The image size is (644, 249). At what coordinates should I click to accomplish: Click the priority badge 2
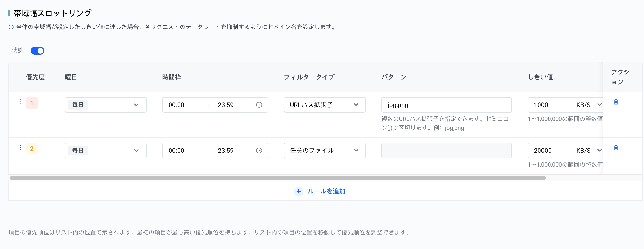coord(32,149)
